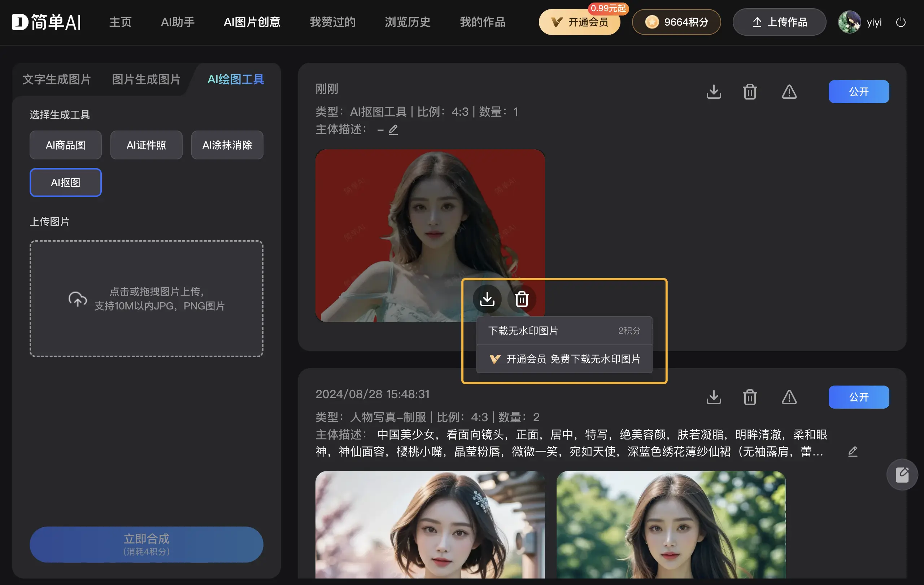Switch to 图片生成图片 tab
924x585 pixels.
[146, 79]
